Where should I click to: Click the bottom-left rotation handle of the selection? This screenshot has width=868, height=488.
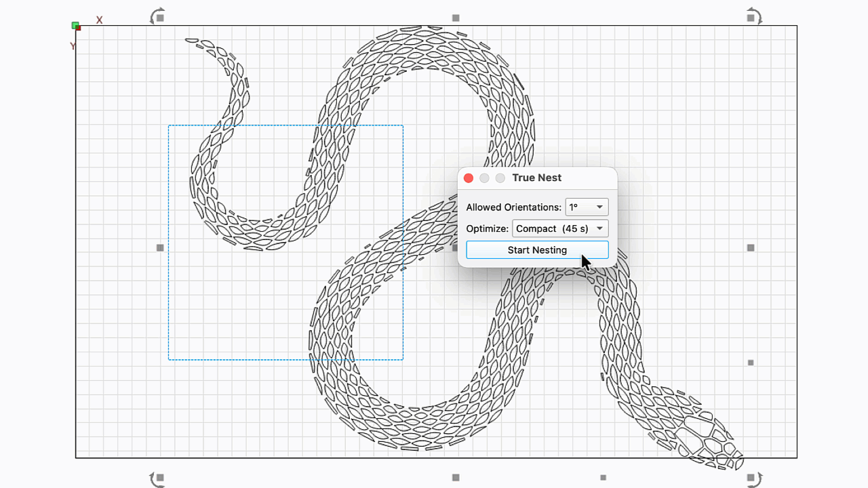(157, 479)
